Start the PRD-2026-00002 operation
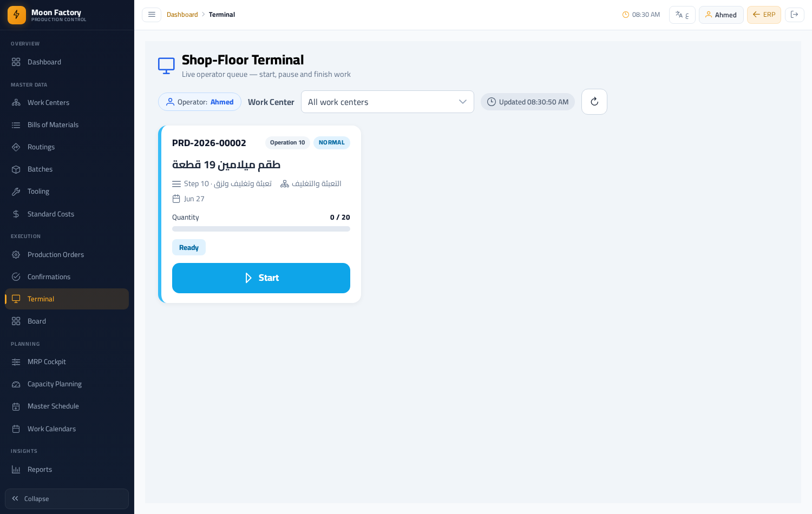This screenshot has height=514, width=812. [x=261, y=278]
